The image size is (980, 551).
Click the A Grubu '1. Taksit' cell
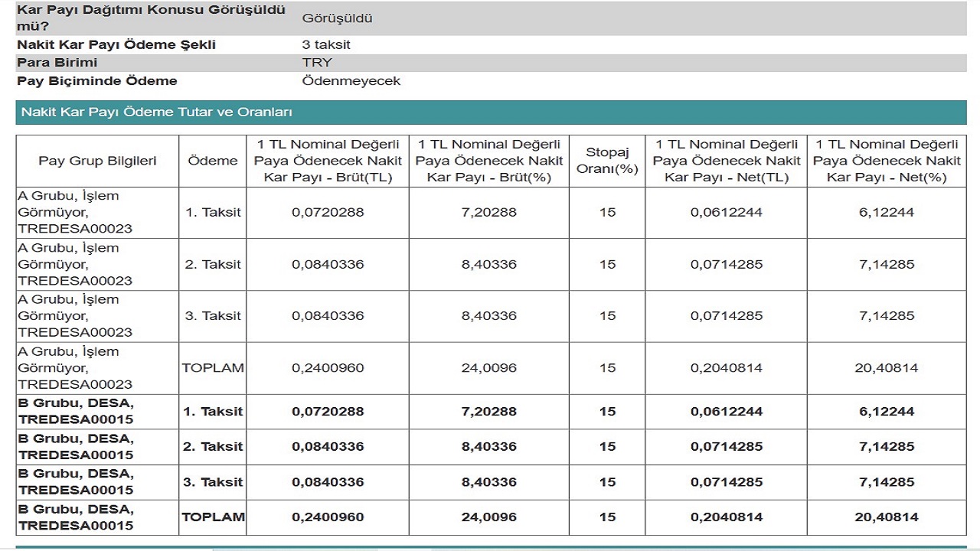point(213,213)
